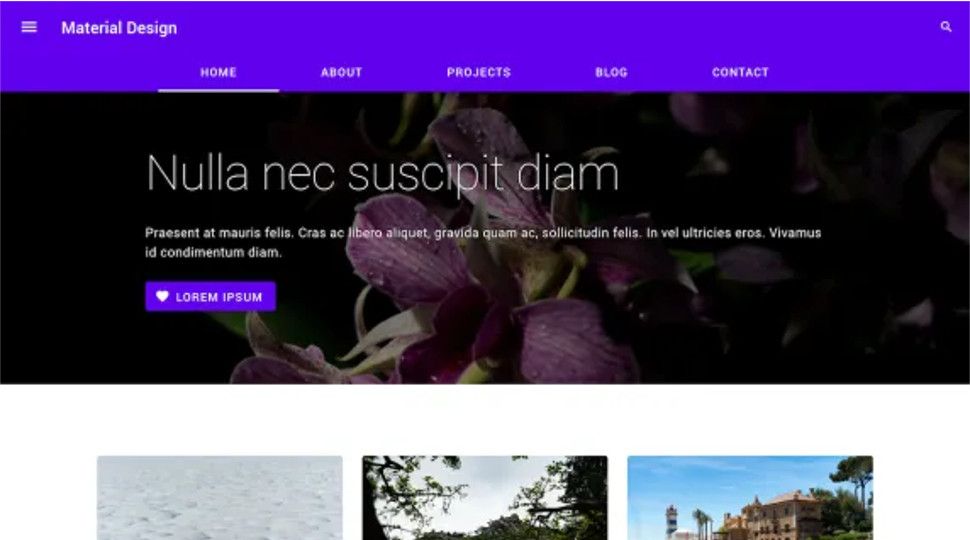Open the tree branches photo card

point(485,498)
